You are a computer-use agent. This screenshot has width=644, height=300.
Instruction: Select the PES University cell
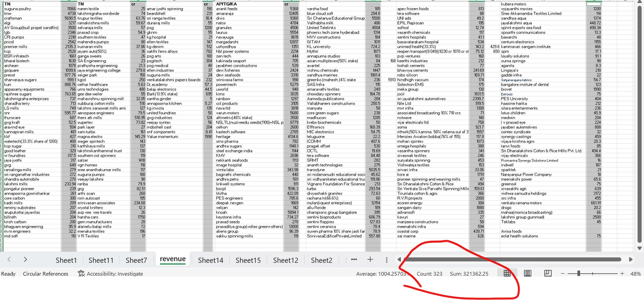pyautogui.click(x=543, y=99)
